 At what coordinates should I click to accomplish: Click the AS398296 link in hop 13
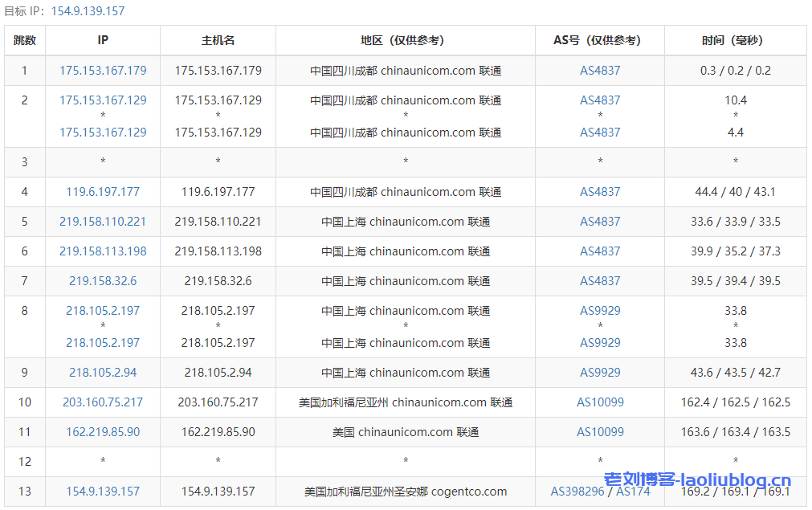pos(577,492)
